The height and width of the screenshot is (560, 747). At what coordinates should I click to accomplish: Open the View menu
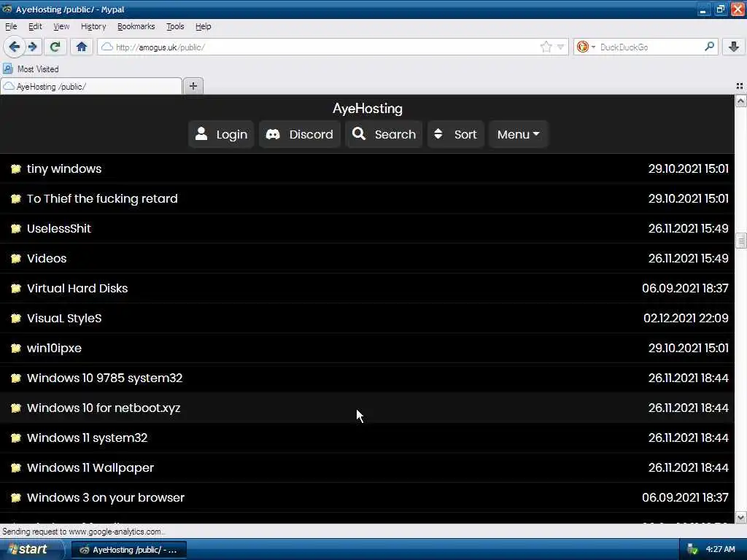point(61,26)
